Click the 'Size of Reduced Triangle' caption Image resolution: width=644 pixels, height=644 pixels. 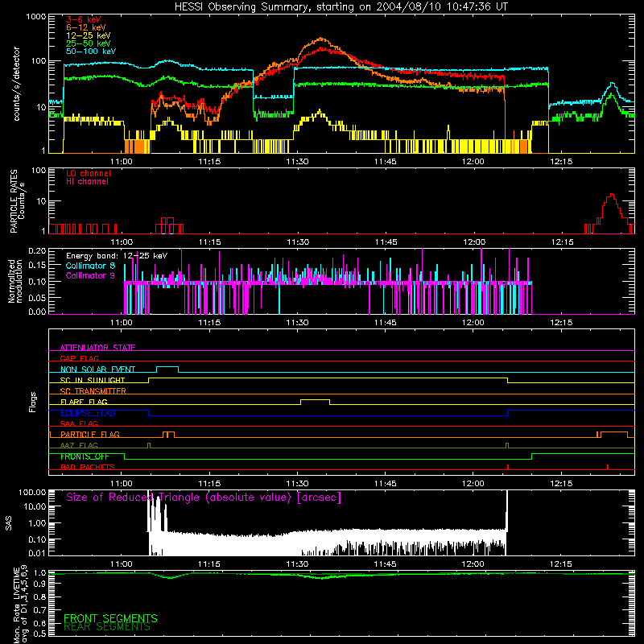(204, 497)
